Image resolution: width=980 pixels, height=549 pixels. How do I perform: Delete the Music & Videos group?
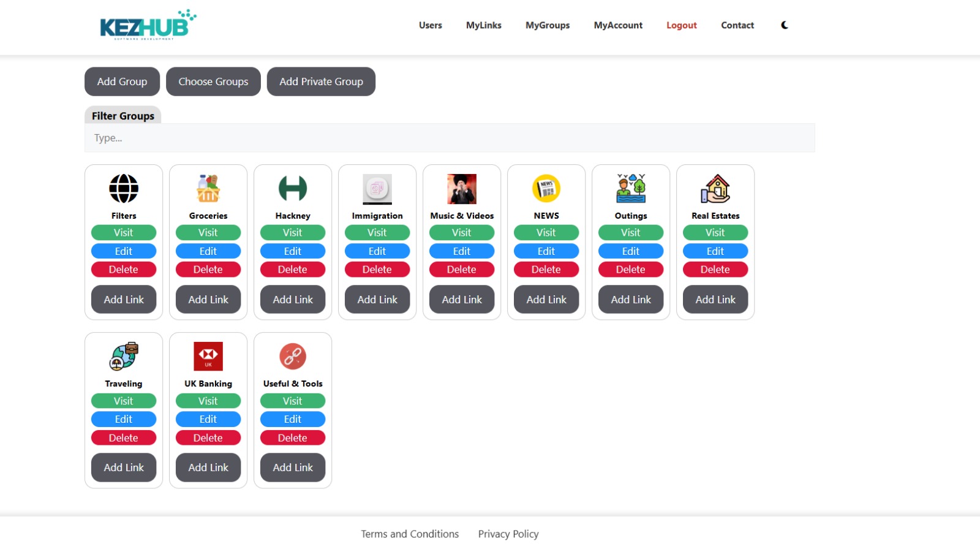pyautogui.click(x=462, y=270)
